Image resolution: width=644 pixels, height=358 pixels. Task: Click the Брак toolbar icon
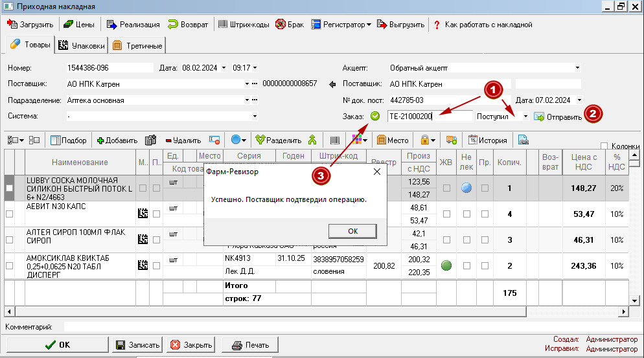(x=281, y=24)
